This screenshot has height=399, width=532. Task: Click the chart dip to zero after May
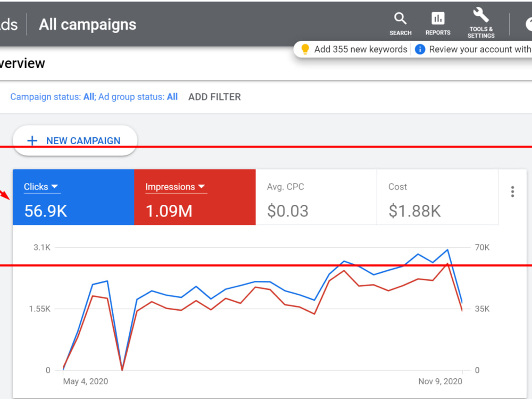(122, 369)
